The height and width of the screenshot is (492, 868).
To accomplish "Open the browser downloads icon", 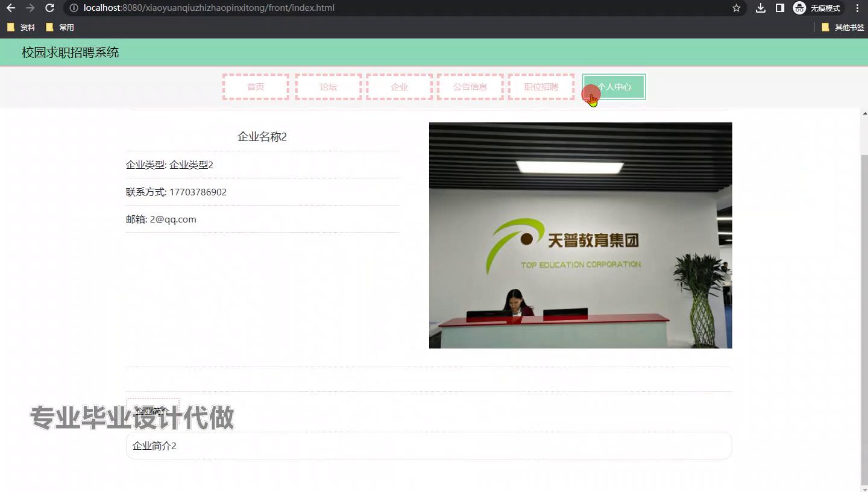I will coord(761,8).
